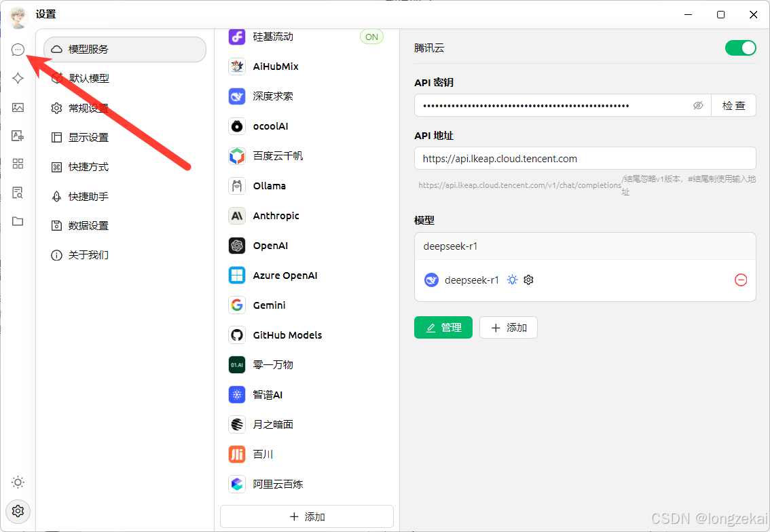Image resolution: width=770 pixels, height=532 pixels.
Task: Select the Gemini provider
Action: 306,305
